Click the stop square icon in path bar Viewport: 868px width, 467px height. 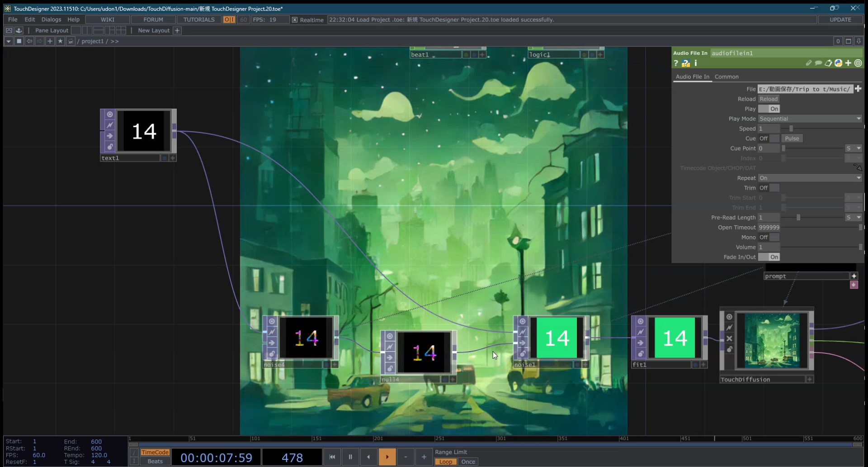point(19,41)
